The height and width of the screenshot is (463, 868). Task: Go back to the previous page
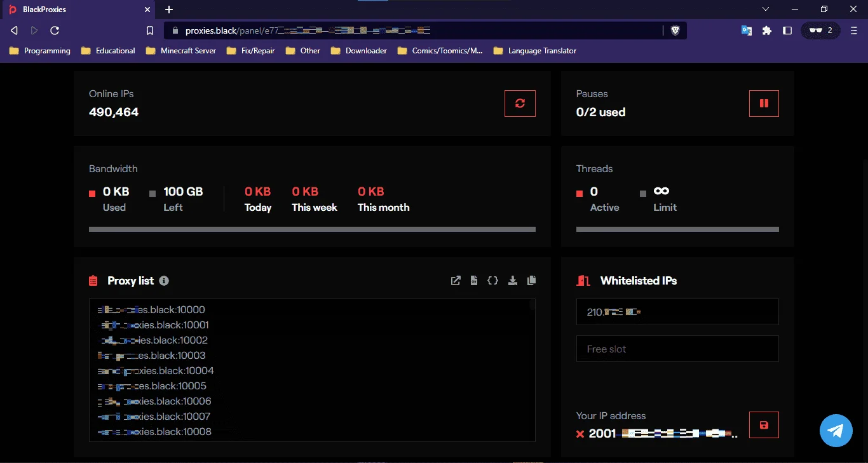[14, 30]
